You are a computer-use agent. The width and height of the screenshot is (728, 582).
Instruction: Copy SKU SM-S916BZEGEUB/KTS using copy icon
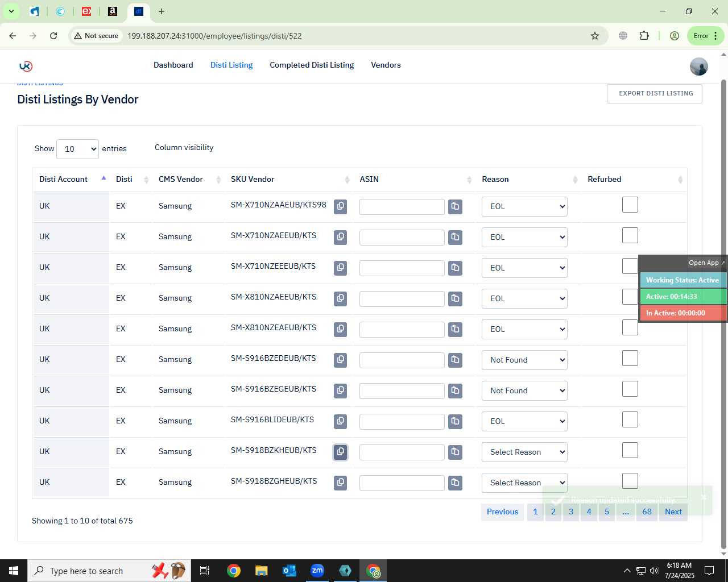tap(340, 390)
